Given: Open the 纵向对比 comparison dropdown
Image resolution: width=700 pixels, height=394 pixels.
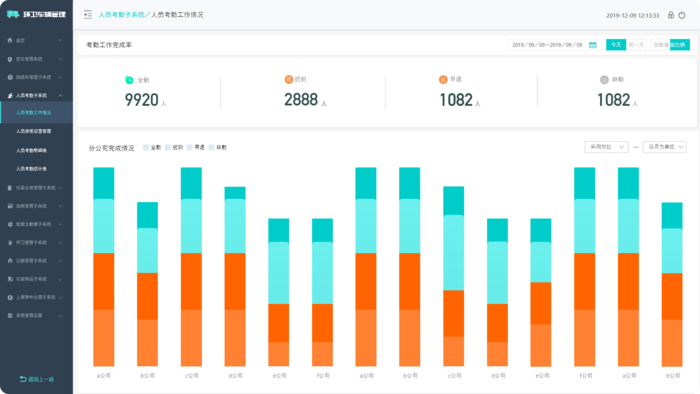Looking at the screenshot, I should pyautogui.click(x=606, y=147).
